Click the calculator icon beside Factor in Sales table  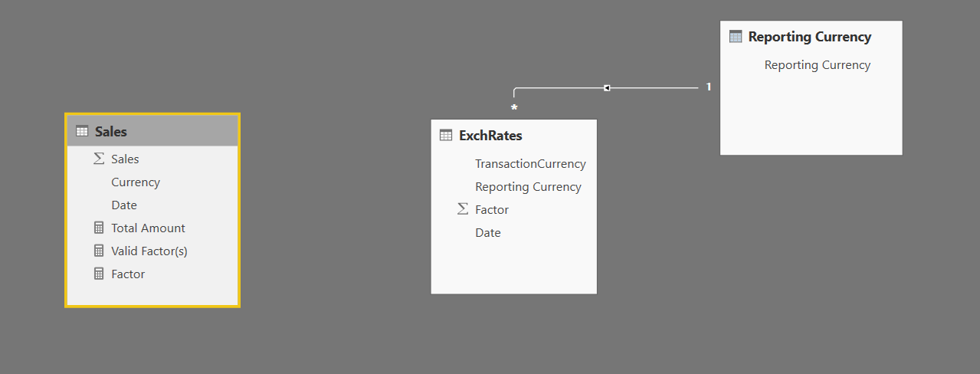pos(98,274)
